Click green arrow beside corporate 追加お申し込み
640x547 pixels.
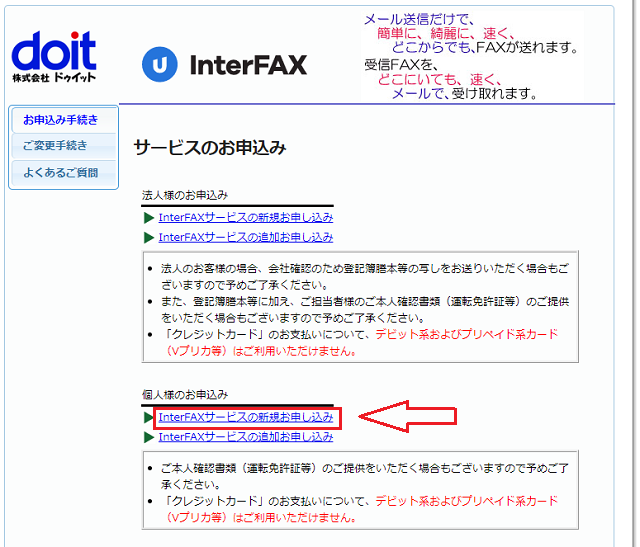[149, 238]
